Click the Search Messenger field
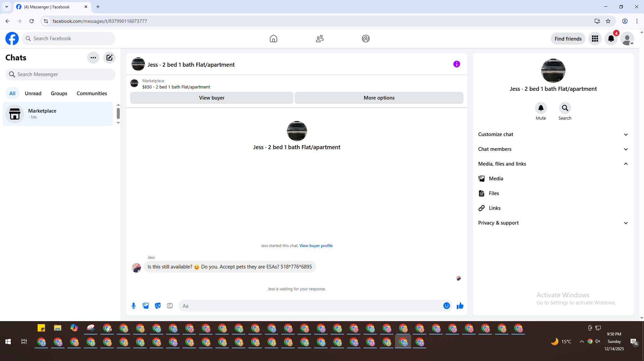The height and width of the screenshot is (361, 644). [60, 74]
